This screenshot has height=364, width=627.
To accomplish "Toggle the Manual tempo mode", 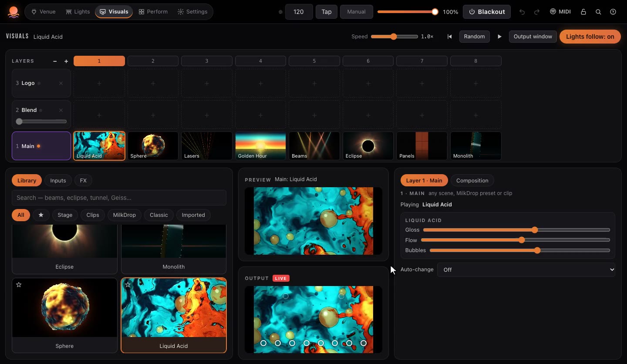I will coord(356,12).
